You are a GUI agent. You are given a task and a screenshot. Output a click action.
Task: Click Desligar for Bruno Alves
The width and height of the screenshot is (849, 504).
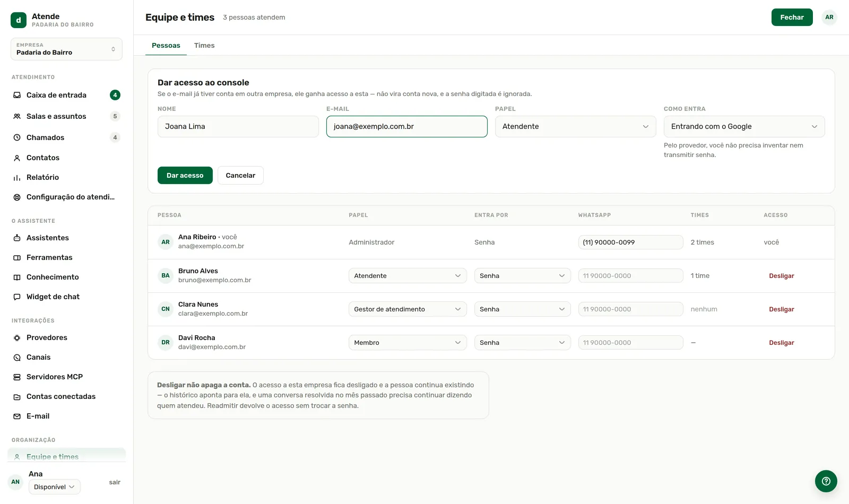(782, 276)
